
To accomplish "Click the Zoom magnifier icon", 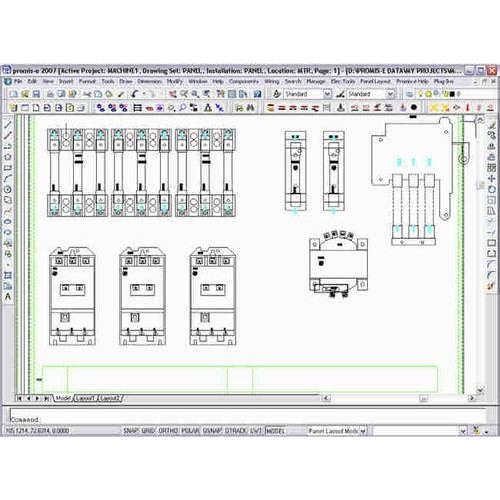I will click(195, 94).
